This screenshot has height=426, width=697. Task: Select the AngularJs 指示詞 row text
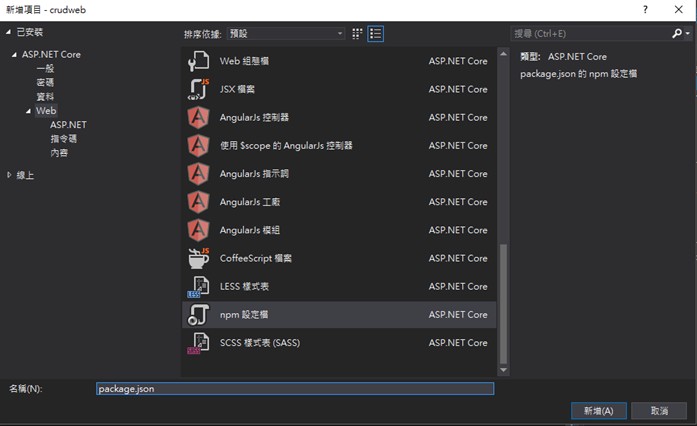(254, 173)
